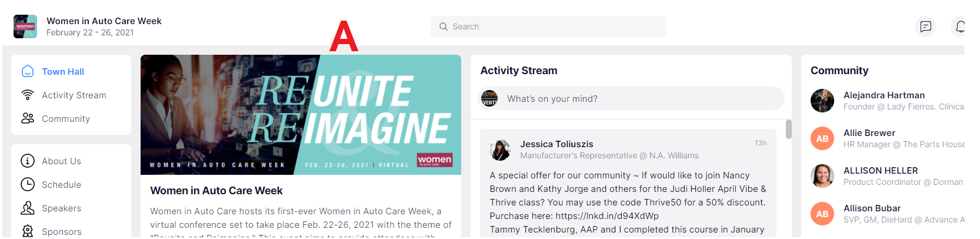Click ALLISON HELLER's profile photo

822,176
